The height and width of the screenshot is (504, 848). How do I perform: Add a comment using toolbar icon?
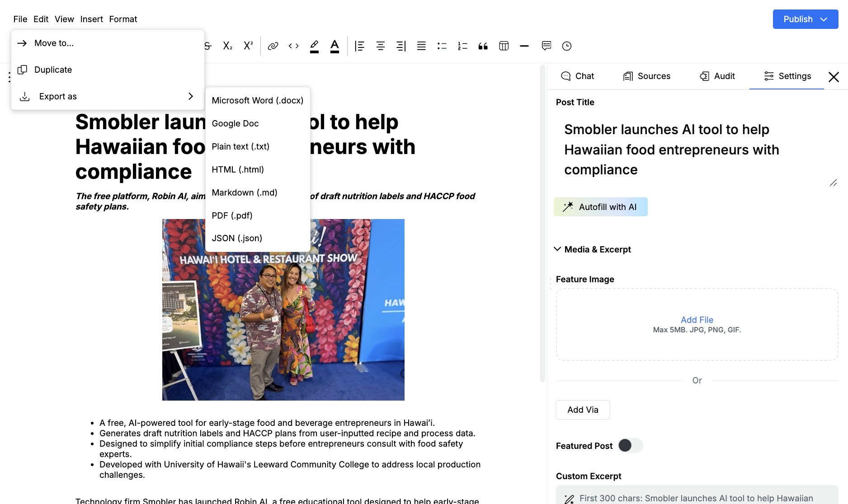click(x=546, y=46)
